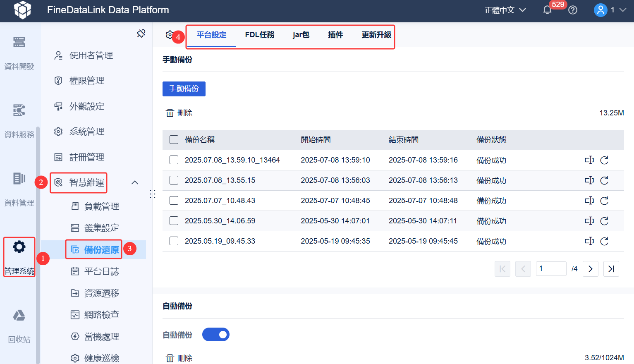
Task: Open the 正體中文 language dropdown
Action: point(505,10)
